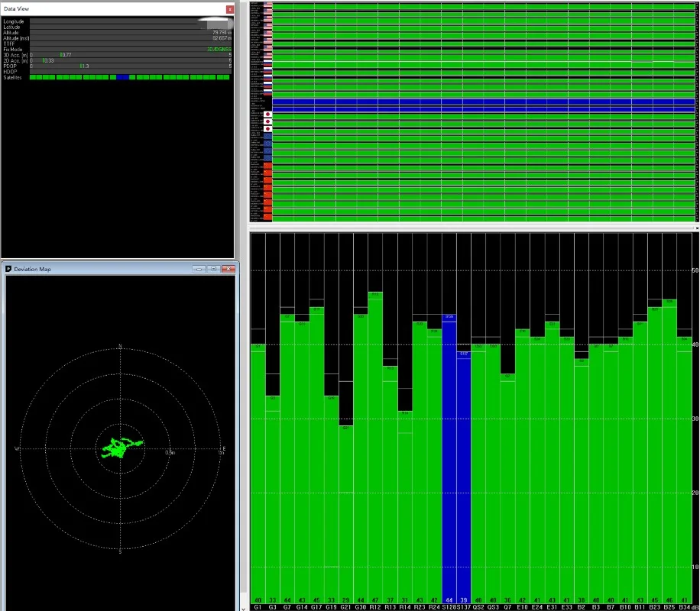The height and width of the screenshot is (611, 700).
Task: Close the Data View panel
Action: (x=229, y=9)
